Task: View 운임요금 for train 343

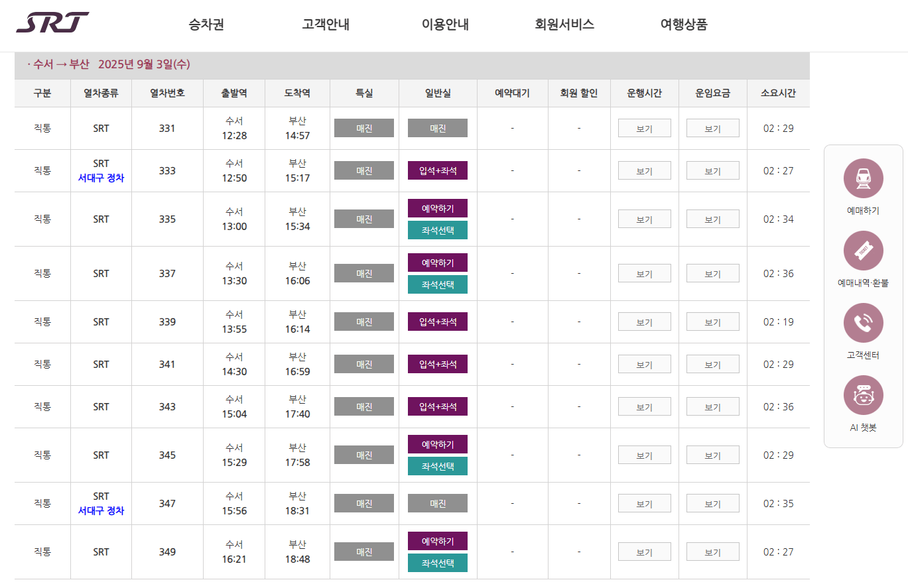Action: point(713,406)
